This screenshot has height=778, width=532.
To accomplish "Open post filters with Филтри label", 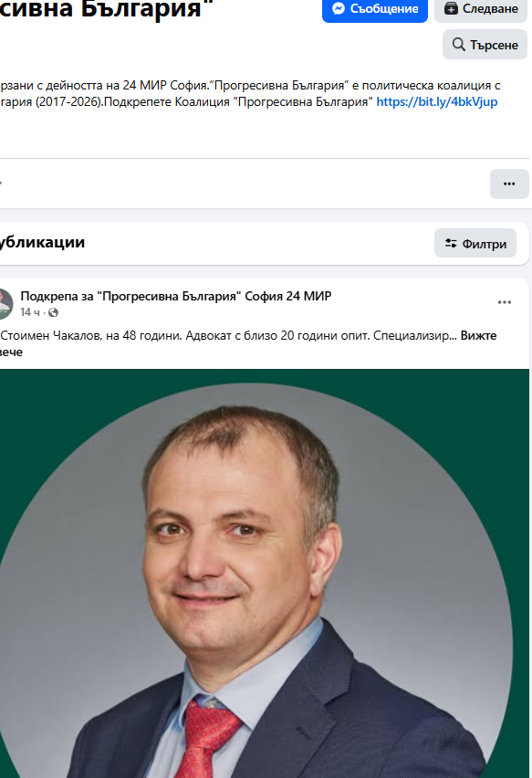I will pos(485,244).
